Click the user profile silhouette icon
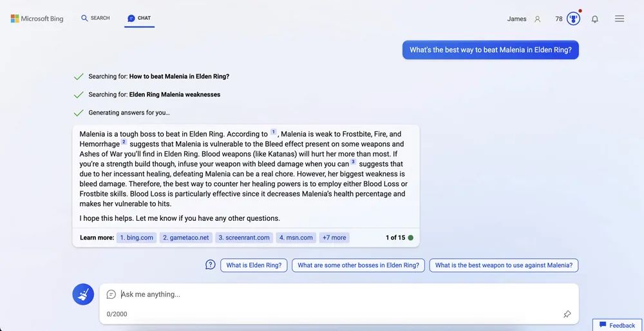 coord(537,19)
